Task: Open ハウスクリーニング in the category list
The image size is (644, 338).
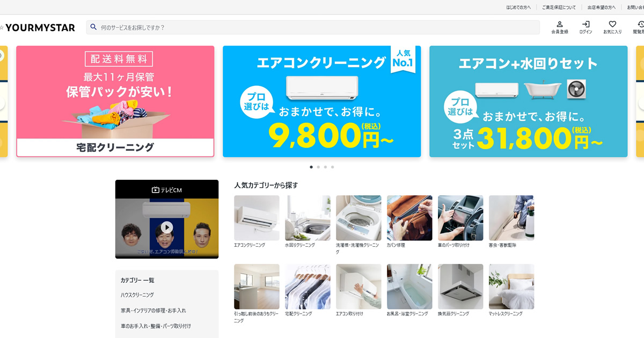Action: pos(137,295)
